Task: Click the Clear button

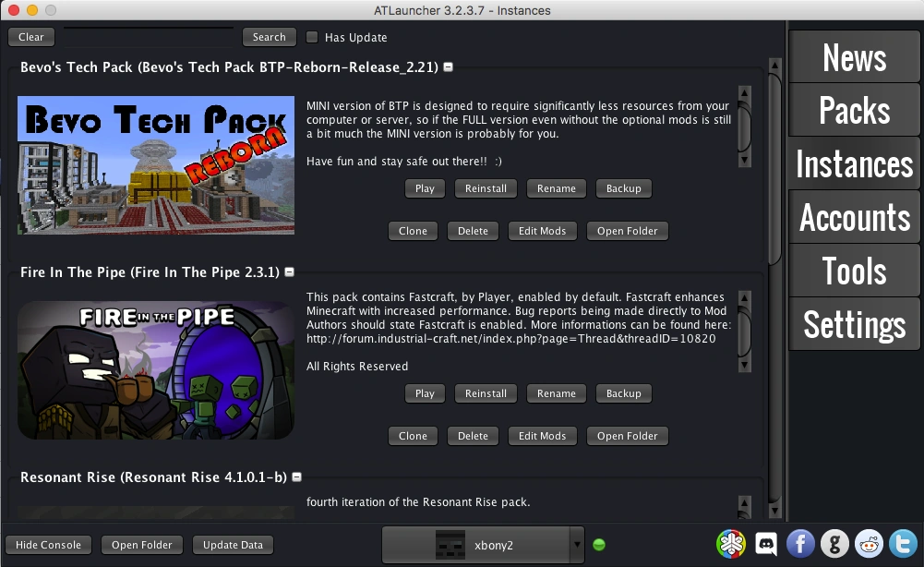Action: (31, 37)
